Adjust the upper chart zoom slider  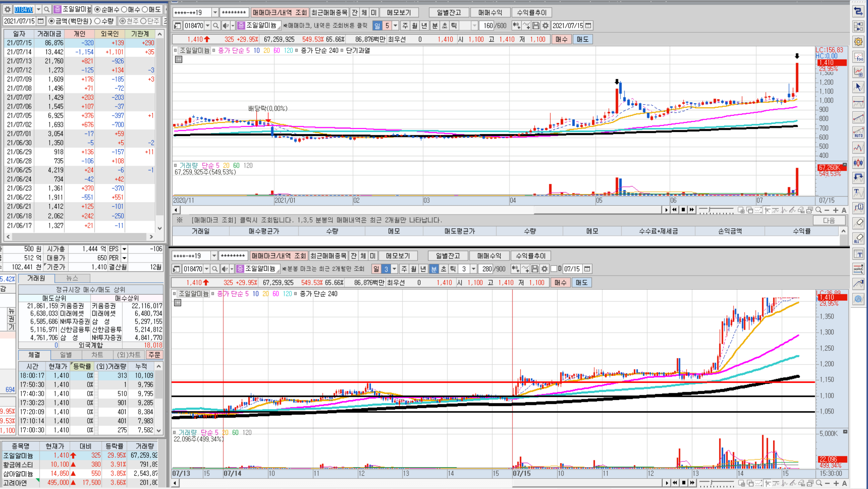(709, 210)
